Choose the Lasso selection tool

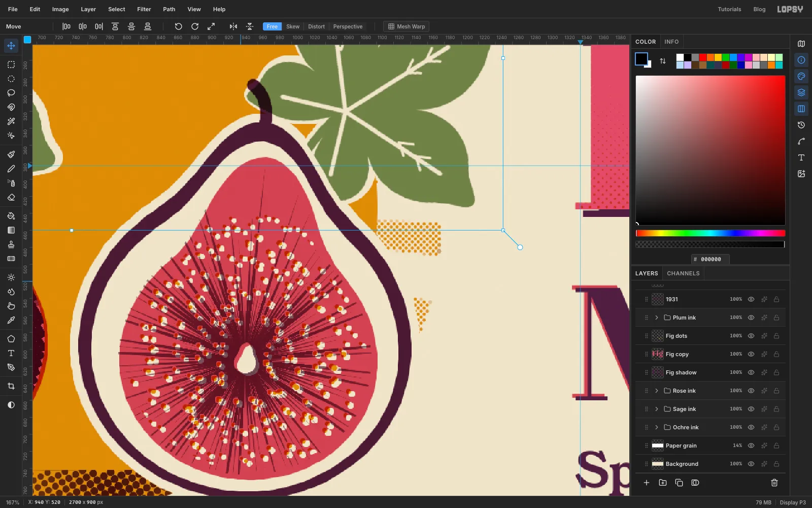pos(11,93)
